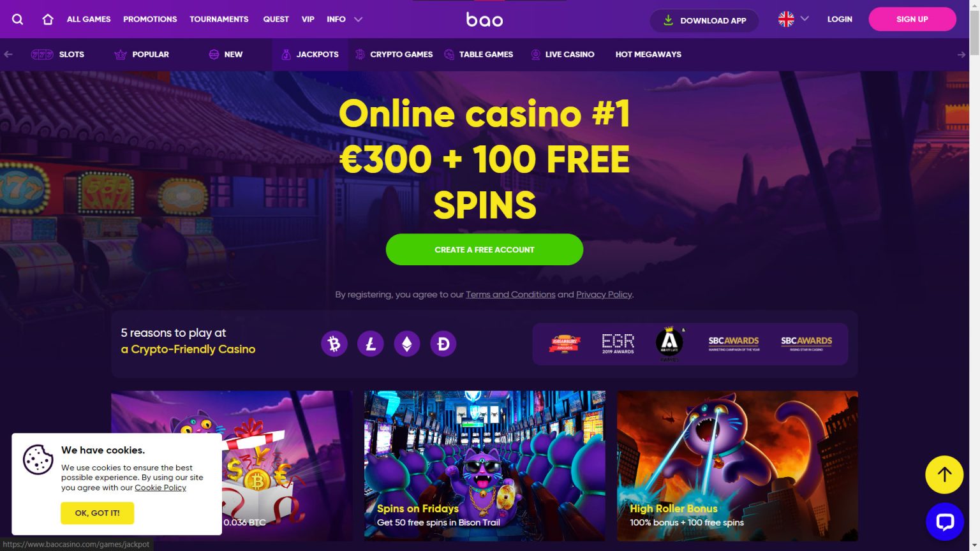Accept cookies with OK, GOT IT!
The image size is (980, 551).
tap(98, 513)
